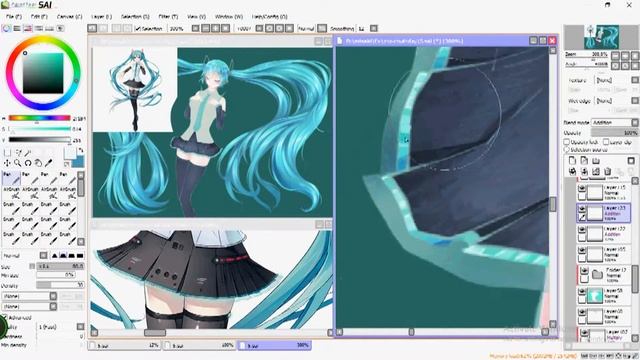This screenshot has width=640, height=360.
Task: Enable the Opacity lock checkbox
Action: [567, 142]
